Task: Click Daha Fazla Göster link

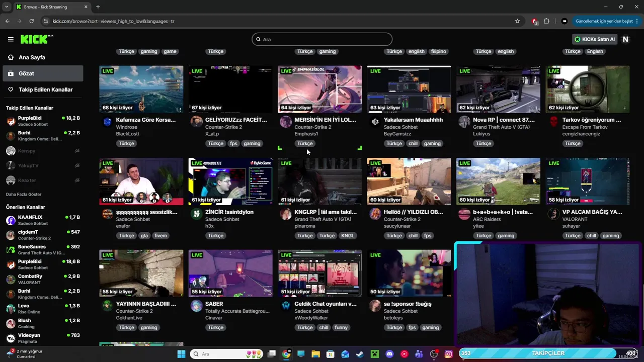Action: click(x=24, y=194)
